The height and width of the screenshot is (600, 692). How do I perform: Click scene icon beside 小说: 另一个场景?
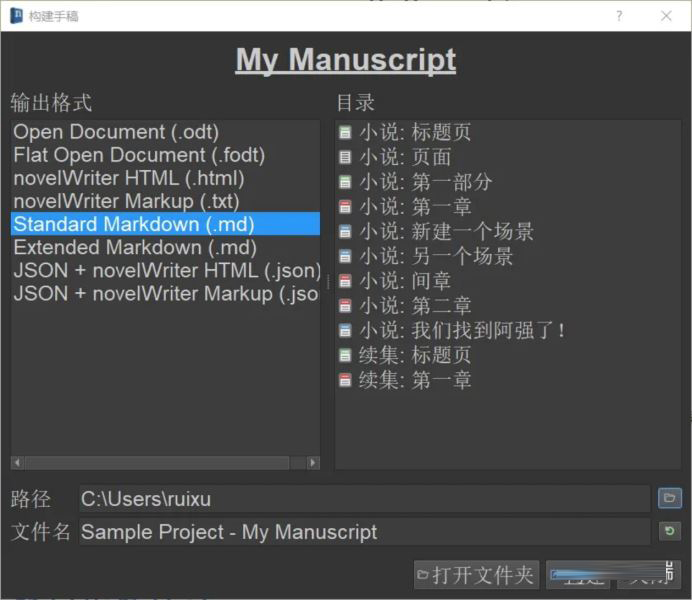point(345,256)
